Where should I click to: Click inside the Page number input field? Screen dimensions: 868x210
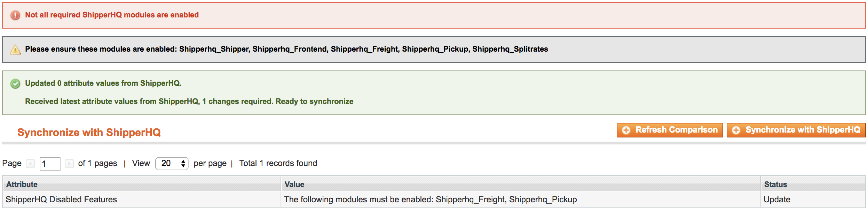pos(50,163)
